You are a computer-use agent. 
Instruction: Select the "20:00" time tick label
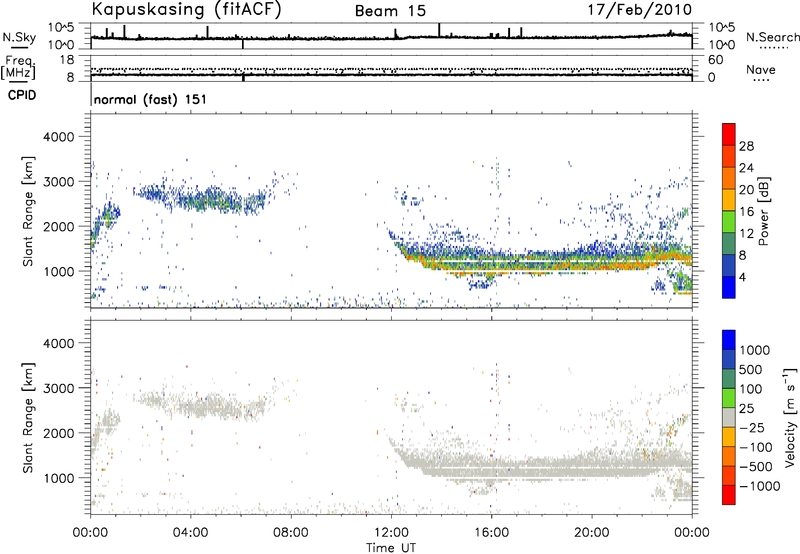pos(591,533)
